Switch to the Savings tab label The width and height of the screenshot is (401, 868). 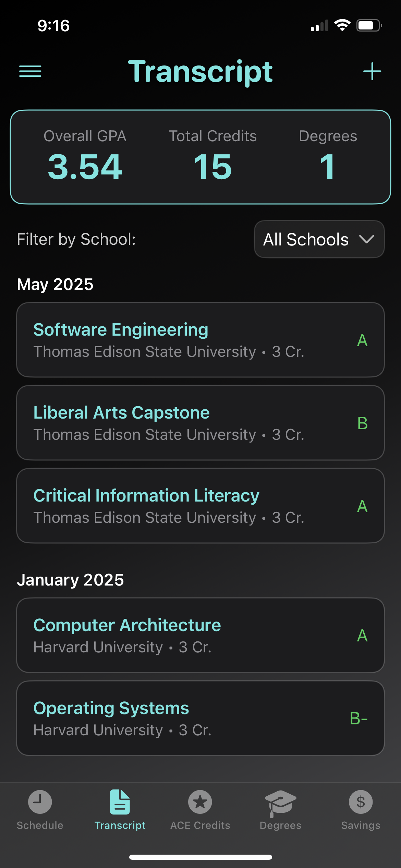pyautogui.click(x=361, y=825)
